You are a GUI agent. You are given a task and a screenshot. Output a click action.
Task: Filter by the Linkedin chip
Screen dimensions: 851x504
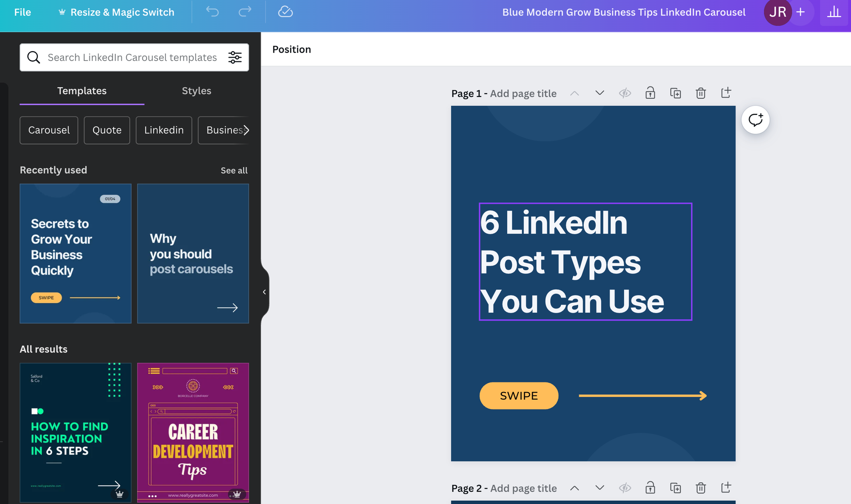coord(164,130)
